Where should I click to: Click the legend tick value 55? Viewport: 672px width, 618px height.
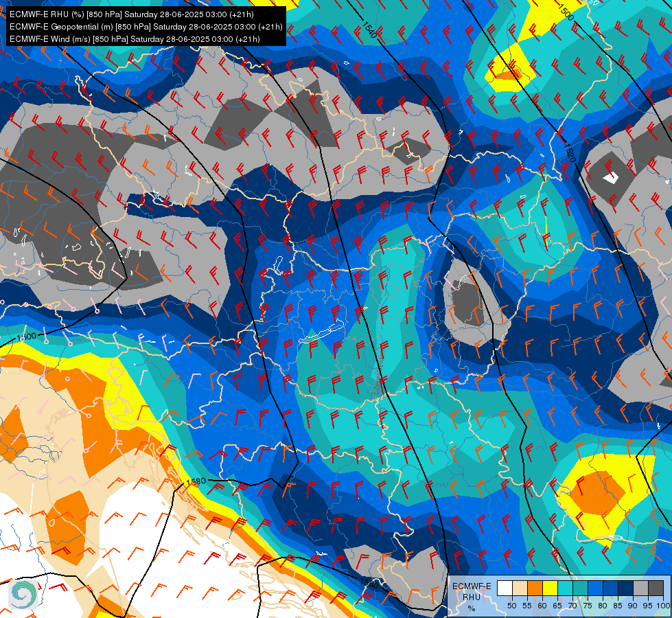click(x=527, y=606)
